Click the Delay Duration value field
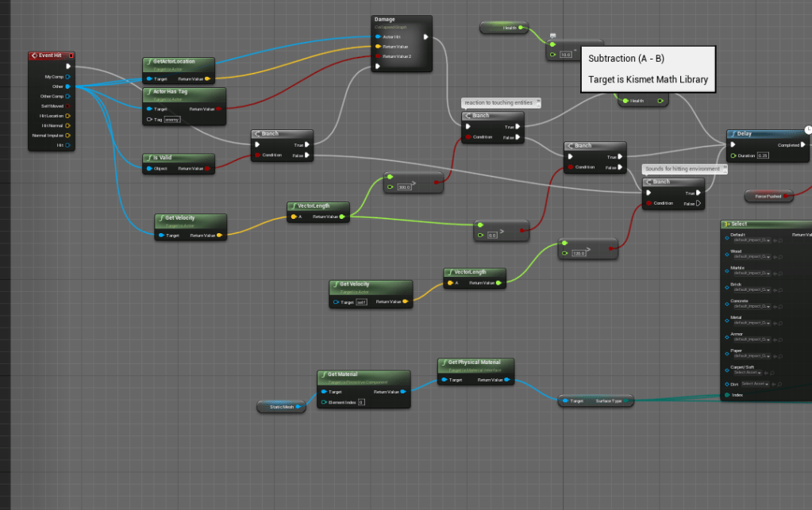This screenshot has width=812, height=510. point(762,155)
